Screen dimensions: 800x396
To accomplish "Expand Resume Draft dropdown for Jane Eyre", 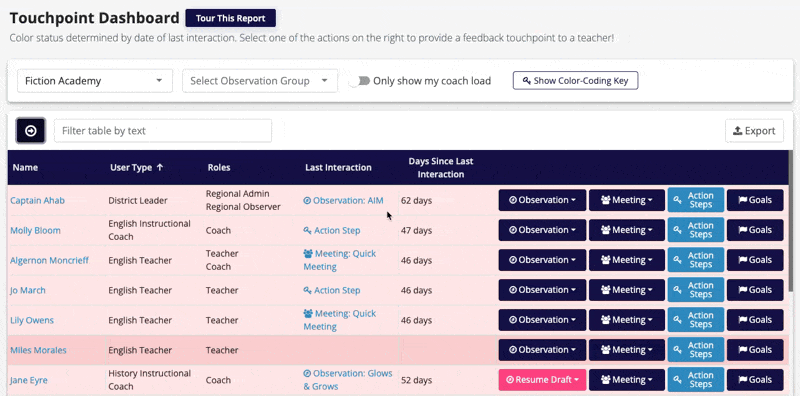I will click(542, 380).
